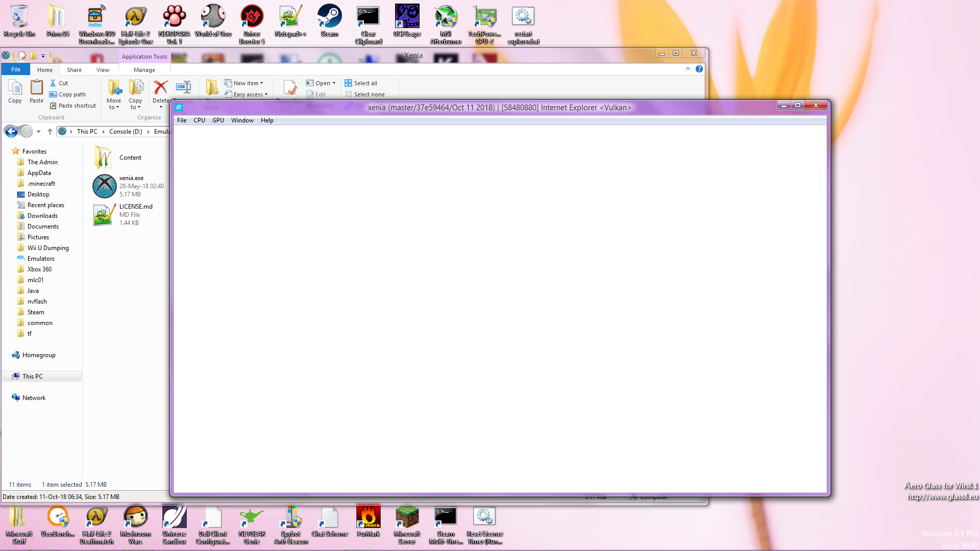Screen dimensions: 980x551
Task: Click Paste shortcut in the ribbon
Action: pos(72,106)
